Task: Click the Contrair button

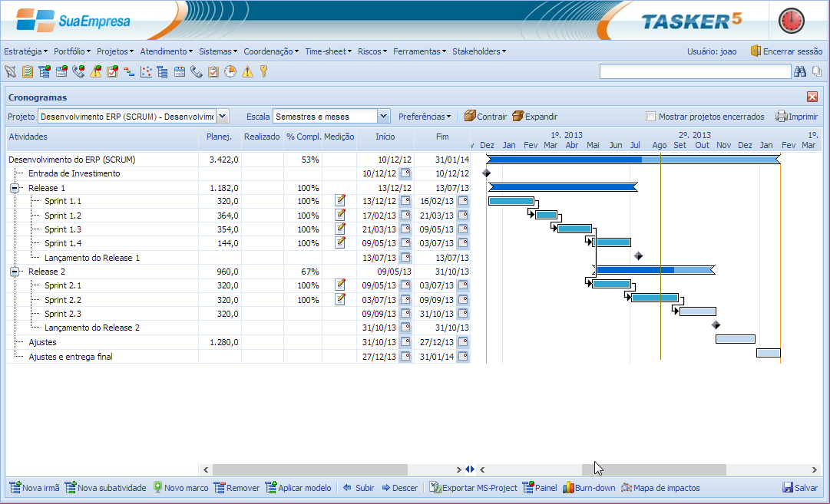Action: 485,117
